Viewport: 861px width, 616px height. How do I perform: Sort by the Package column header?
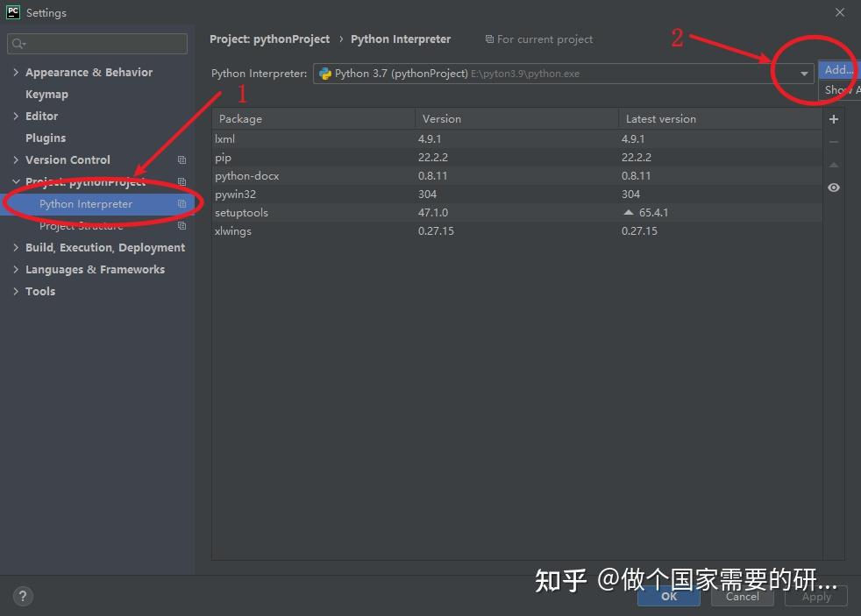pyautogui.click(x=314, y=118)
